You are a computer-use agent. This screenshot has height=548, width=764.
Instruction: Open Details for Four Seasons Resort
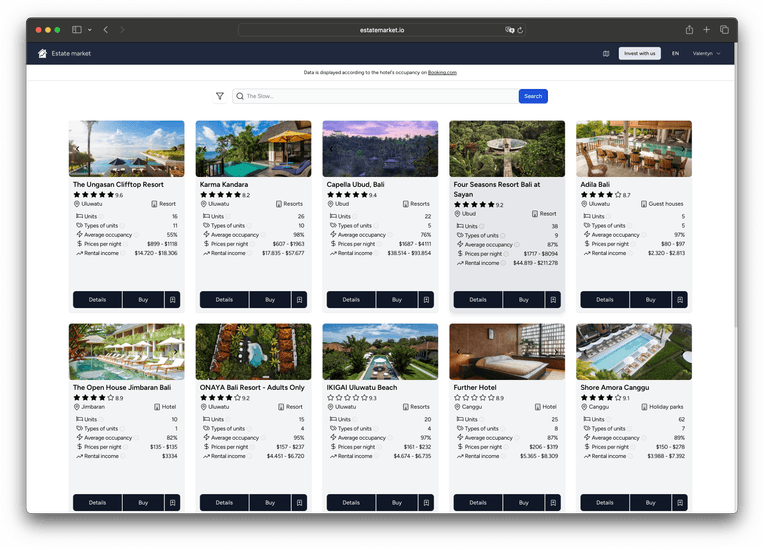(478, 300)
